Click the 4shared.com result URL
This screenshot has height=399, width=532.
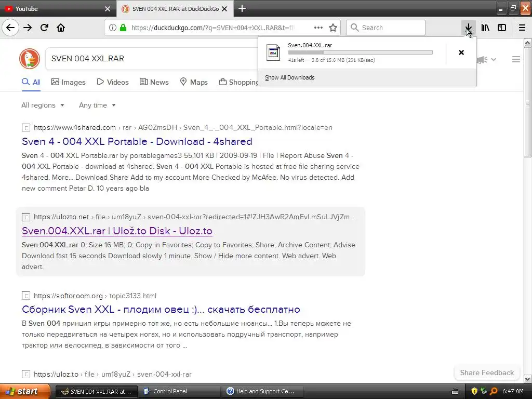click(x=183, y=128)
